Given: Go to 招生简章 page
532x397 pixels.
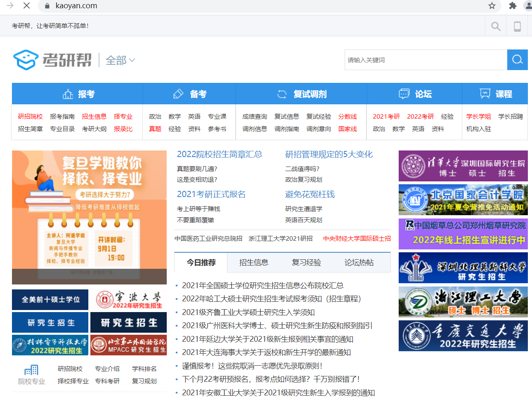Looking at the screenshot, I should coord(30,129).
